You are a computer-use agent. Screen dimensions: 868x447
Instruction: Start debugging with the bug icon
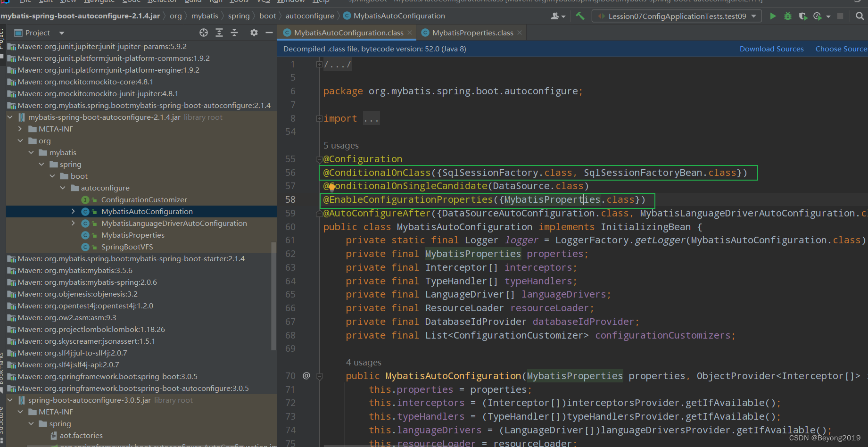pos(788,16)
